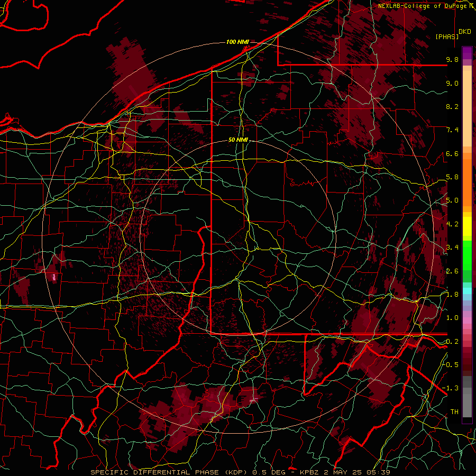The width and height of the screenshot is (476, 476).
Task: Click the 5.8 value on color scale
Action: tap(452, 177)
